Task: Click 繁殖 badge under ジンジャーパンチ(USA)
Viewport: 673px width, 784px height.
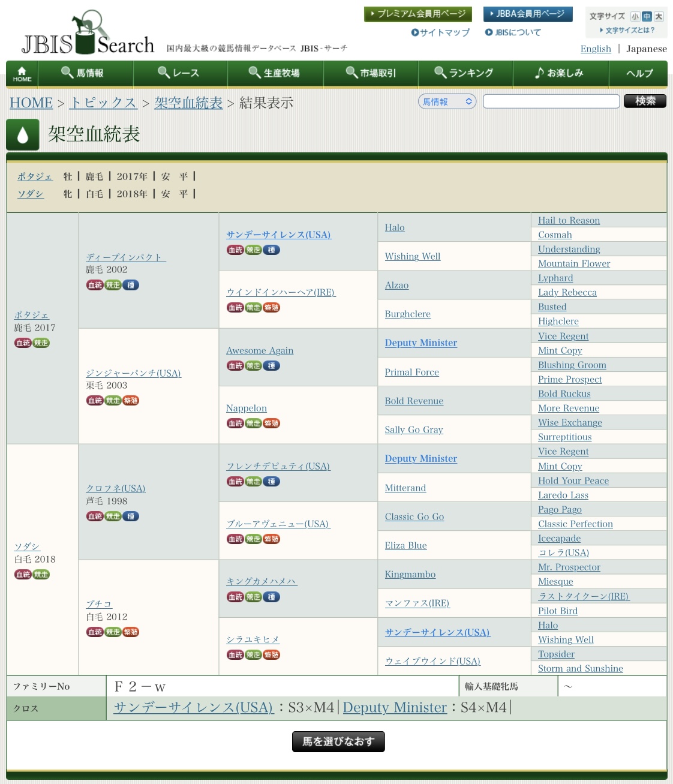Action: click(x=131, y=400)
